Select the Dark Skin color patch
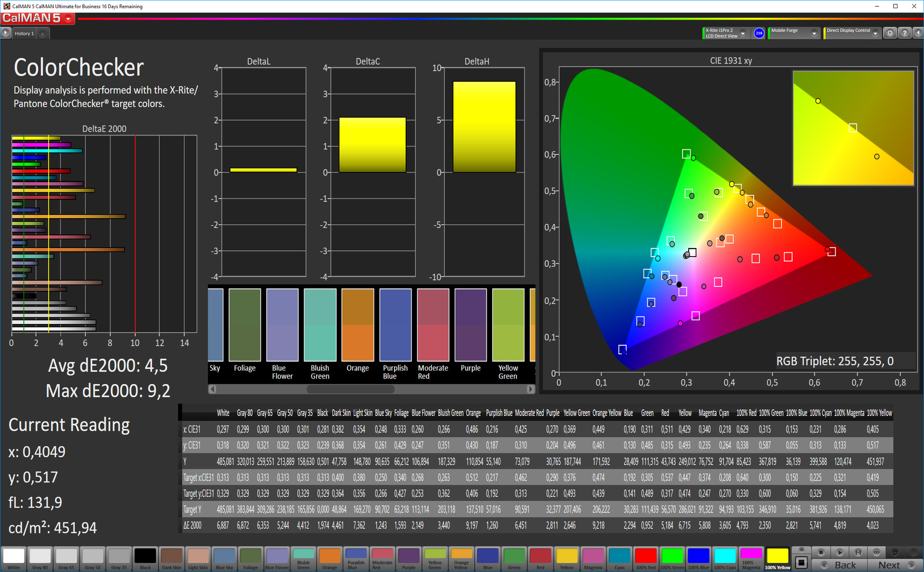924x572 pixels. coord(171,558)
